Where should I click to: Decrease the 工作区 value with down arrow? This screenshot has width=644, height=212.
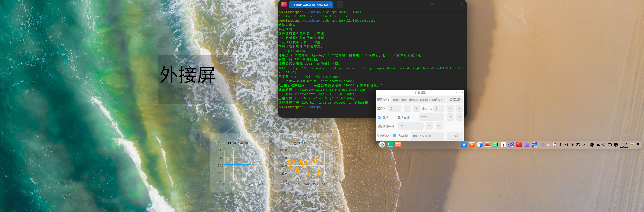click(x=416, y=108)
